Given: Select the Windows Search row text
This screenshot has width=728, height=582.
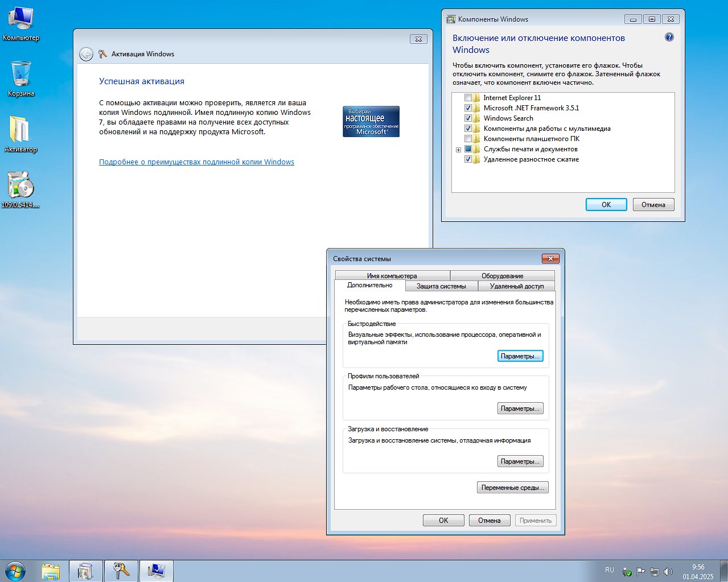Looking at the screenshot, I should click(508, 118).
